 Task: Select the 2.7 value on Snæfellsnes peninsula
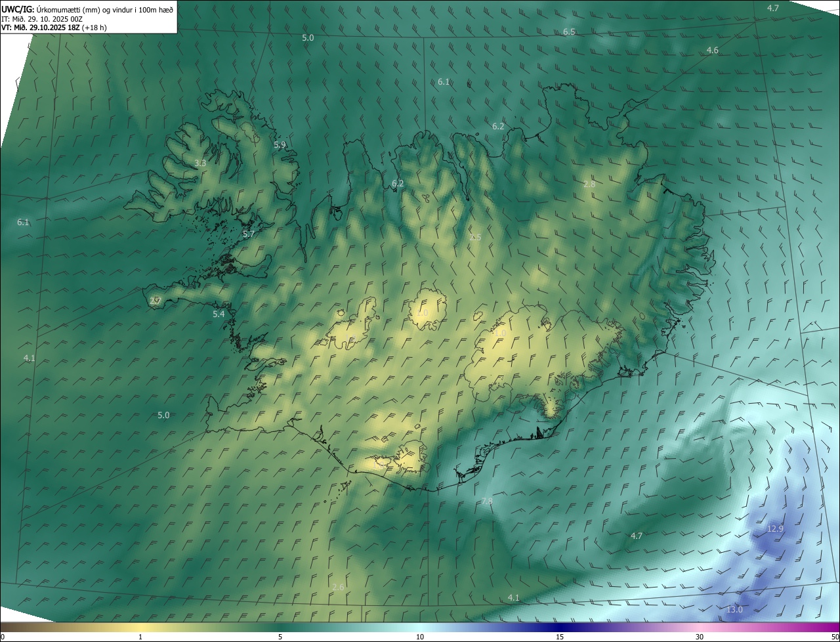coord(156,301)
